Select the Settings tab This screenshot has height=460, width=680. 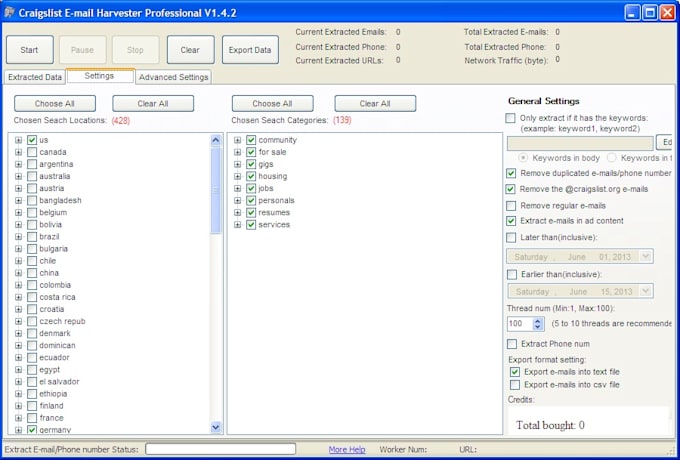[x=100, y=76]
